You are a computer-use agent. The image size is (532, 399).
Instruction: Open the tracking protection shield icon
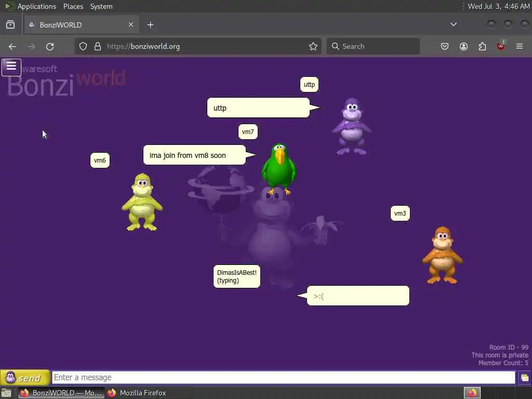(x=83, y=46)
